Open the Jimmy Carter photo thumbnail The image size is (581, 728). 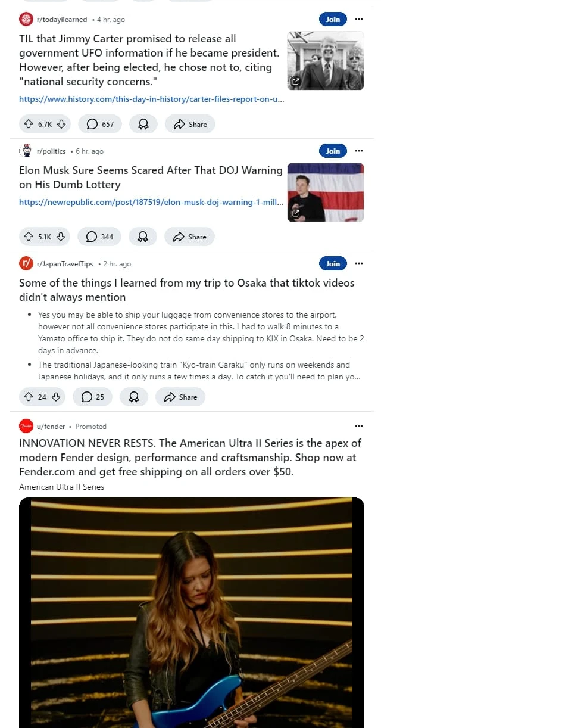326,61
